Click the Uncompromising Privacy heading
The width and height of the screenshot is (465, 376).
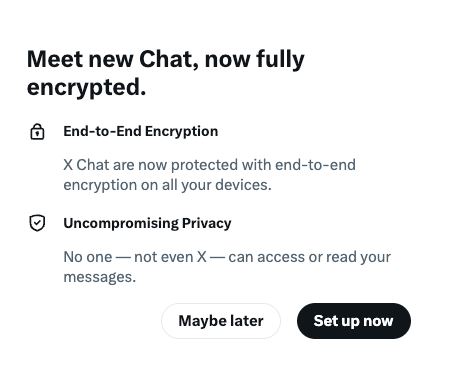(147, 223)
